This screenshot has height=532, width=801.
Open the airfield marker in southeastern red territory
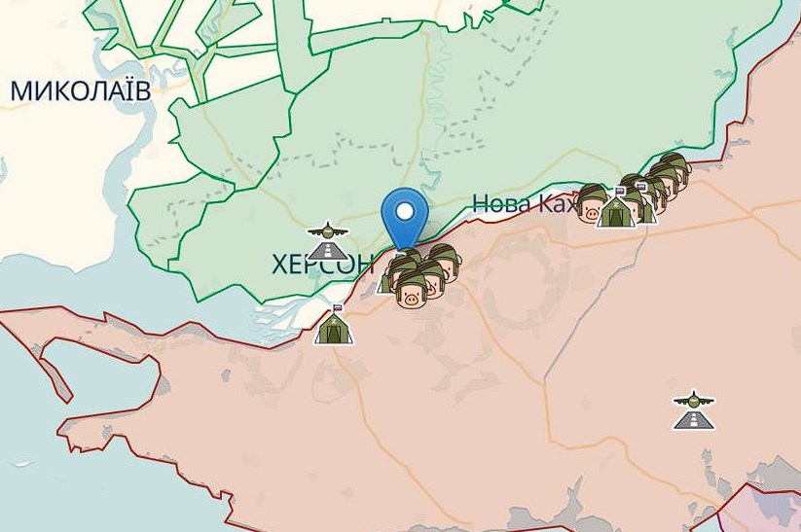tap(694, 410)
